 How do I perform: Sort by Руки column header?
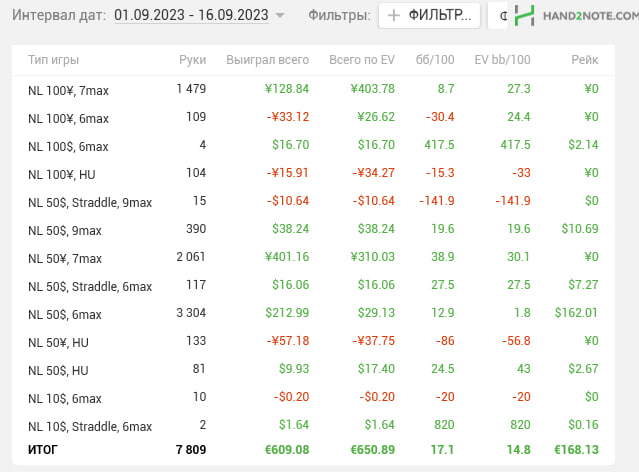click(192, 60)
